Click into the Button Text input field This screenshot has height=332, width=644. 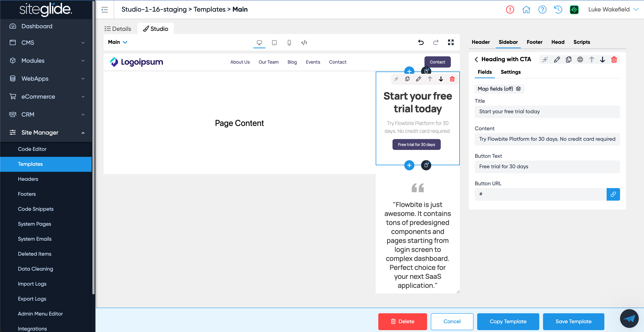547,167
